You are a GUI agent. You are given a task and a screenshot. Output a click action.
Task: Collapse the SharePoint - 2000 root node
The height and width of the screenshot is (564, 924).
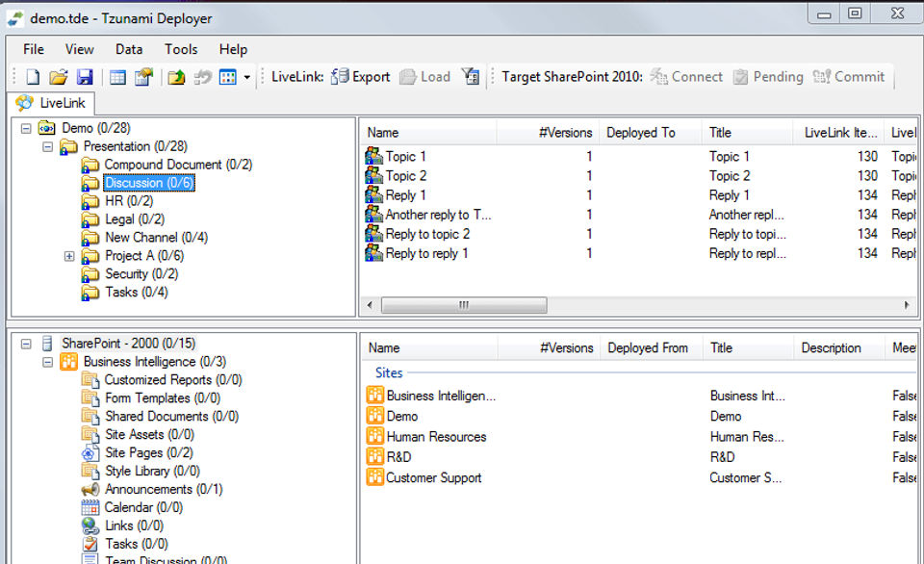pos(26,343)
